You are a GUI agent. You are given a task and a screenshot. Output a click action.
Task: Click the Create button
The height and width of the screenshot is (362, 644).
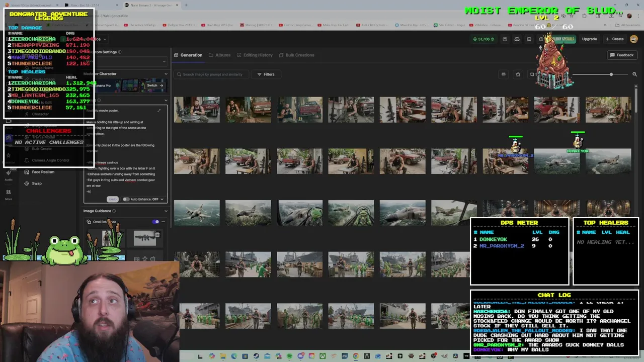[x=615, y=39]
